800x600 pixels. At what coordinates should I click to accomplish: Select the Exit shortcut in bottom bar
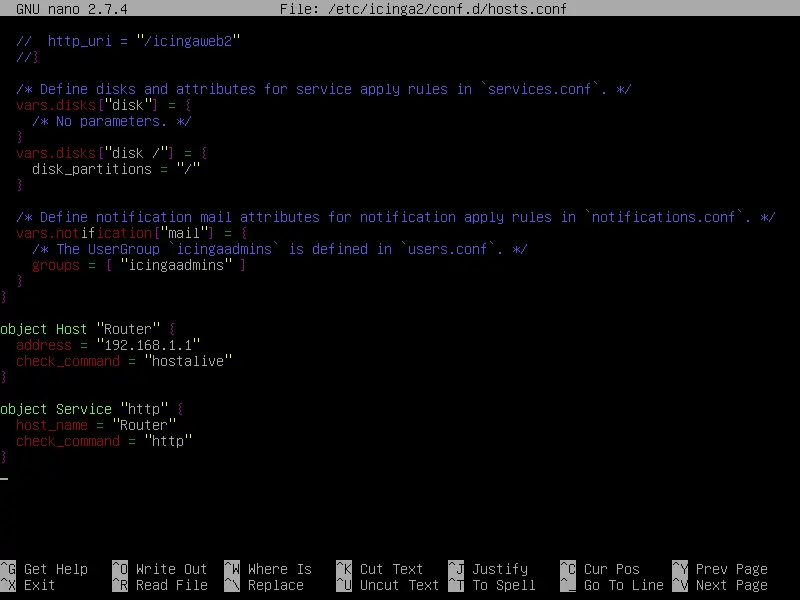pos(40,585)
